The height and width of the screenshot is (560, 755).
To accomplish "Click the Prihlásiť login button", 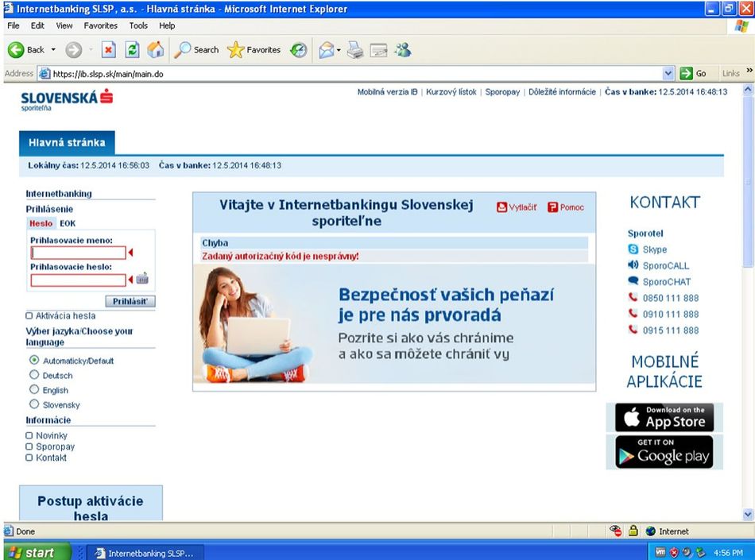I will pos(130,301).
